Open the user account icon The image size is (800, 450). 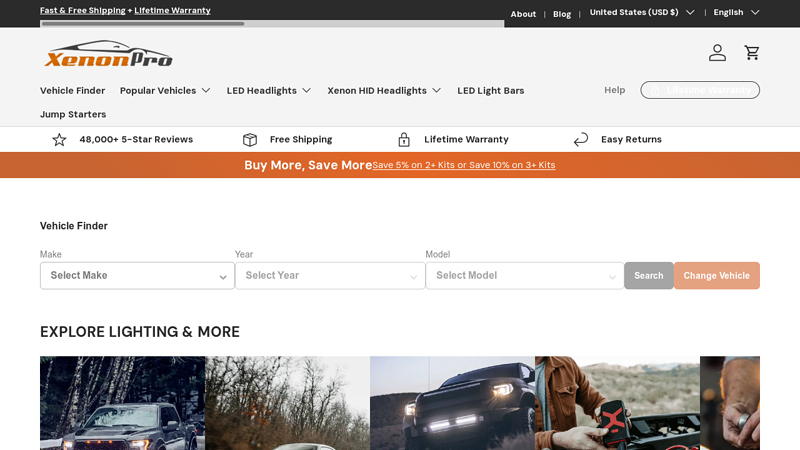tap(717, 53)
